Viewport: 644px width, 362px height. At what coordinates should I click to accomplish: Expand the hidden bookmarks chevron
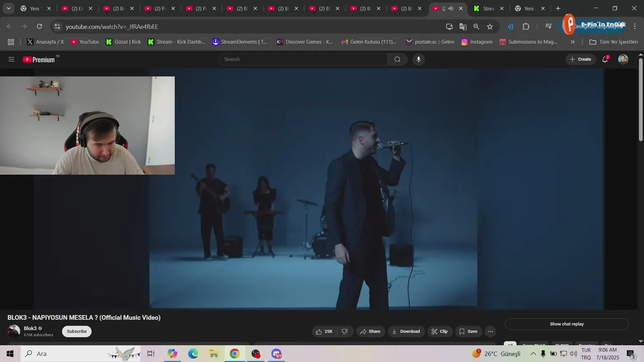point(573,42)
